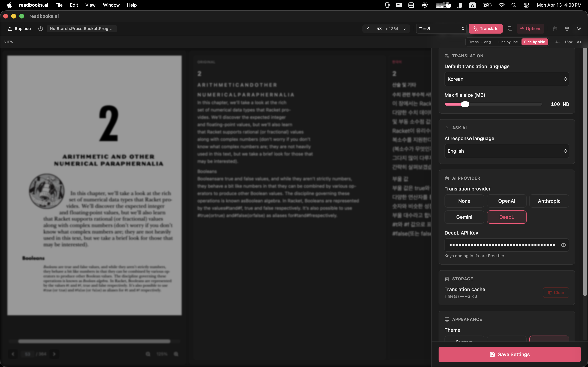
Task: Open the recent files history clock icon
Action: coord(41,28)
